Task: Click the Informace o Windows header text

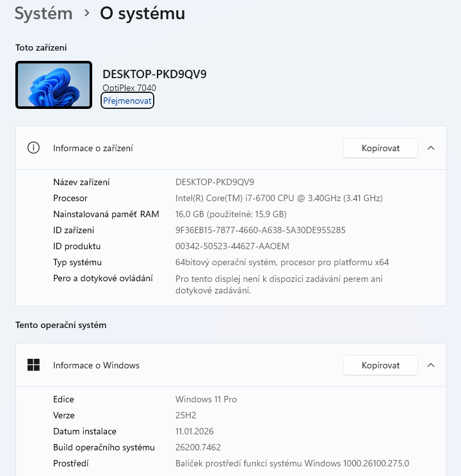Action: click(x=96, y=365)
